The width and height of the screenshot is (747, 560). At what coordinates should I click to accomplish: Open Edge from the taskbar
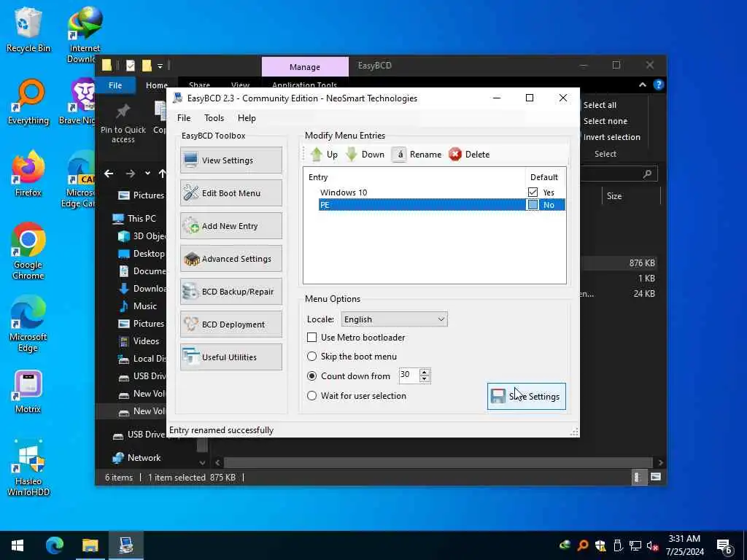click(54, 545)
